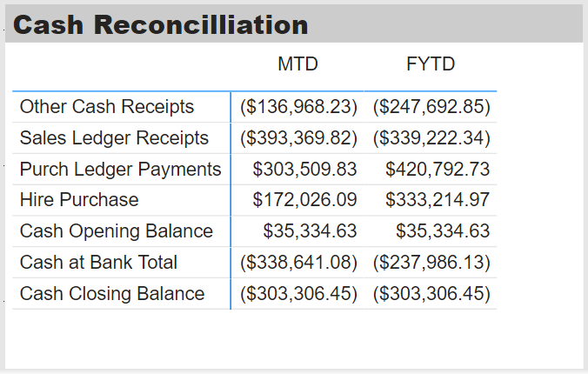Click the MTD Hire Purchase value $172,026.09
Image resolution: width=588 pixels, height=374 pixels.
[x=304, y=200]
